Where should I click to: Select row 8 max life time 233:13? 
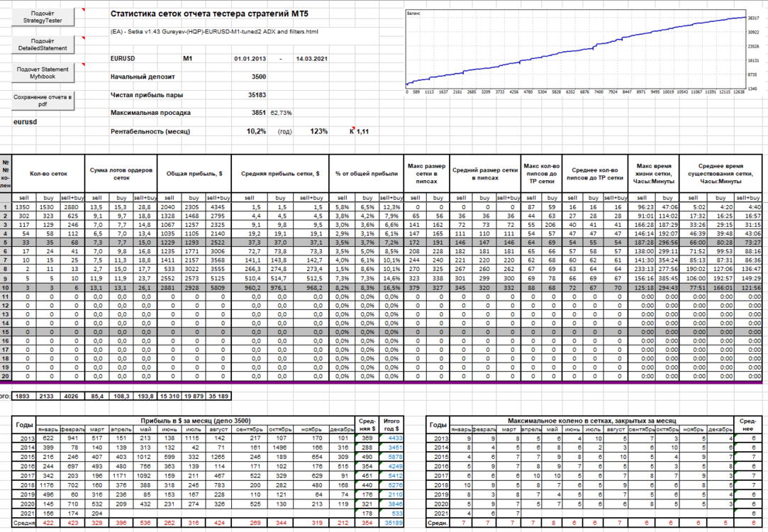coord(642,270)
